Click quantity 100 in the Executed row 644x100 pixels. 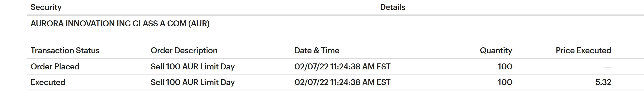click(505, 82)
